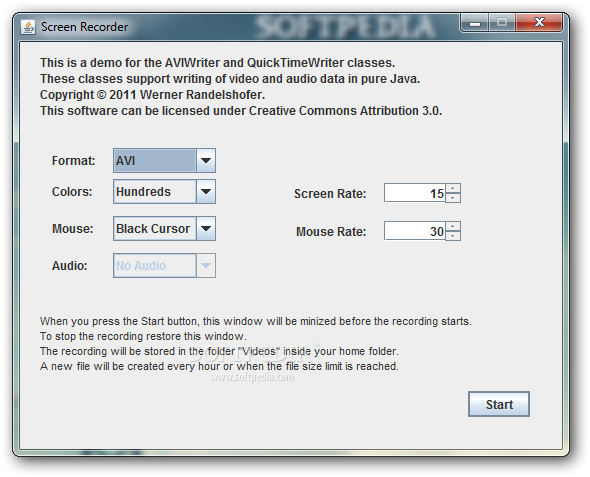Screen dimensions: 590x477
Task: Click the Creative Commons Attribution 3.0 license line
Action: click(x=241, y=111)
